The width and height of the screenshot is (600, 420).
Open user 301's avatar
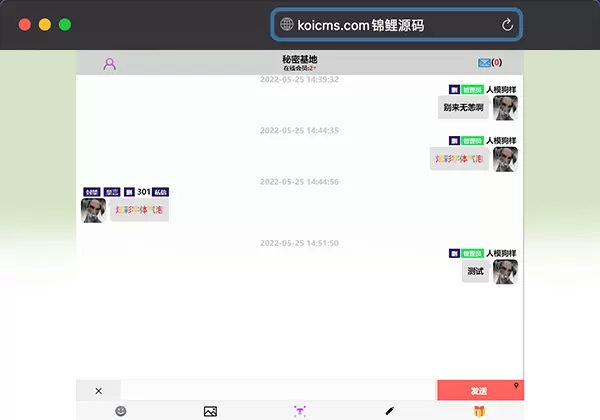pos(93,210)
